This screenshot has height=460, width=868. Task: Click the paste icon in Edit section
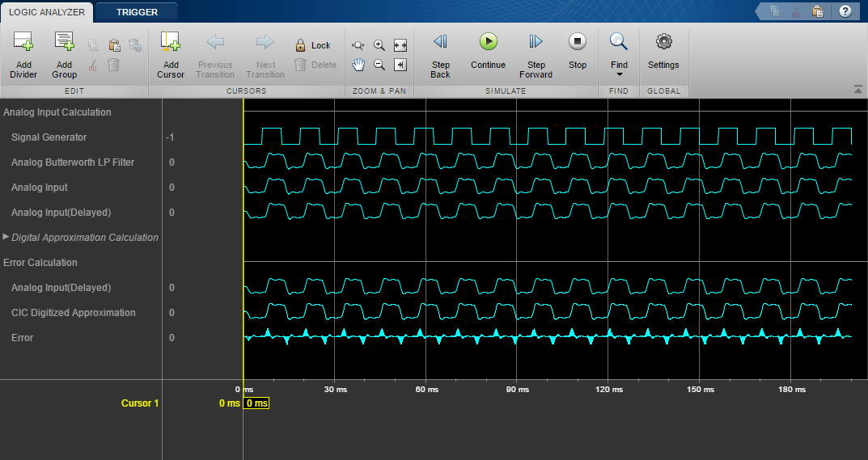tap(114, 45)
